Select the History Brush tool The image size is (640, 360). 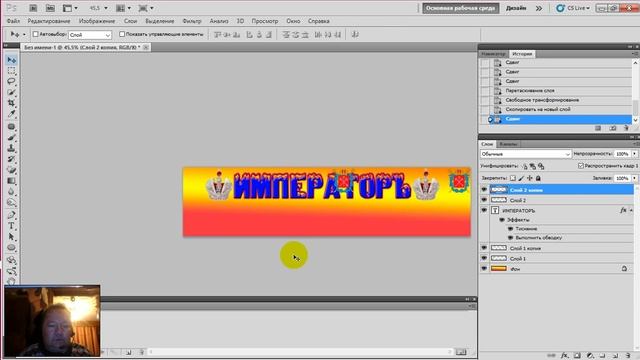[x=11, y=159]
